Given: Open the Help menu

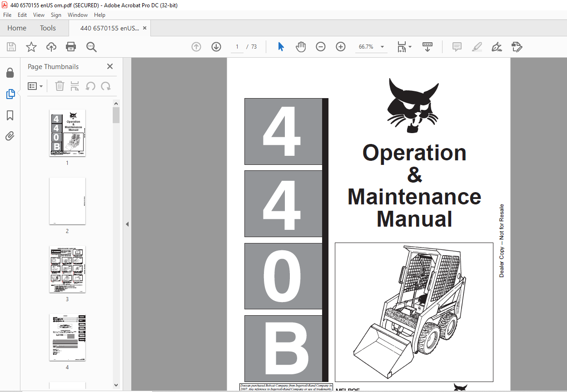Looking at the screenshot, I should [x=99, y=15].
